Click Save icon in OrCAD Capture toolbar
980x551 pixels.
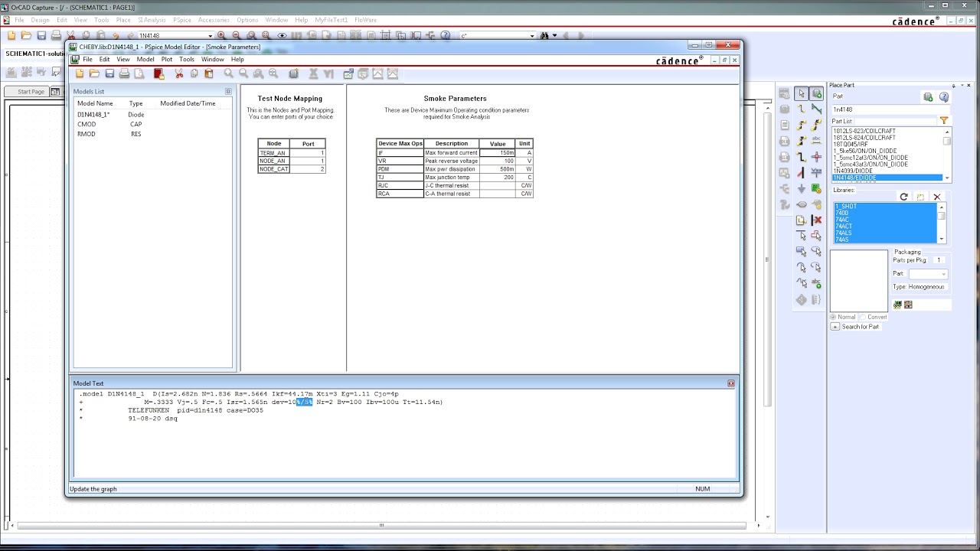pos(41,35)
